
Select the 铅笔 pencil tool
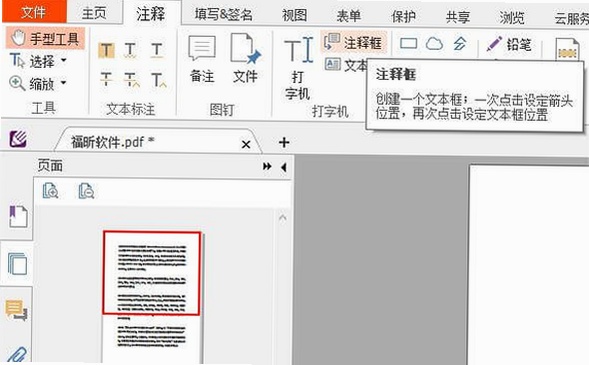coord(509,45)
